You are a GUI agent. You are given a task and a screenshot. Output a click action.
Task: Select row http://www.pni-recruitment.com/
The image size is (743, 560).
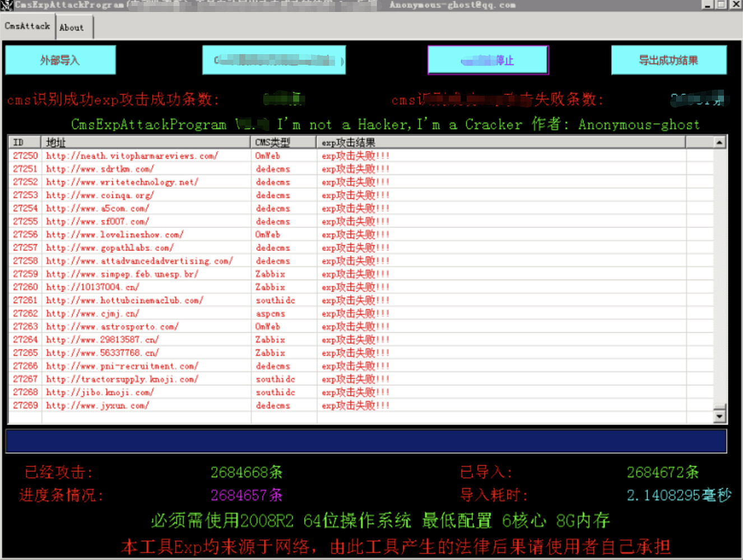click(361, 366)
